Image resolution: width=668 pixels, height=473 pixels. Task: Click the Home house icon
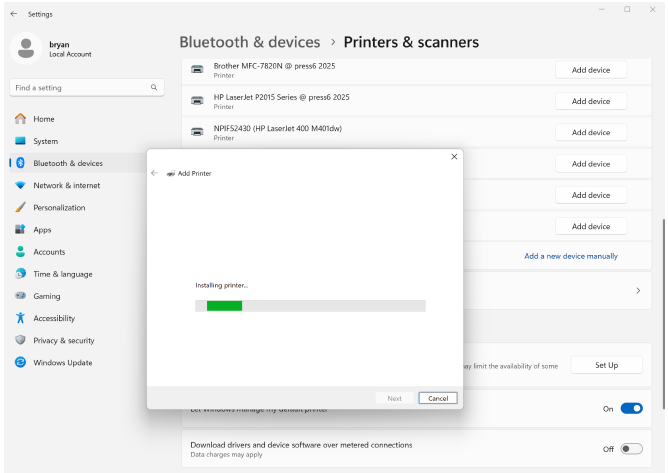pyautogui.click(x=20, y=118)
